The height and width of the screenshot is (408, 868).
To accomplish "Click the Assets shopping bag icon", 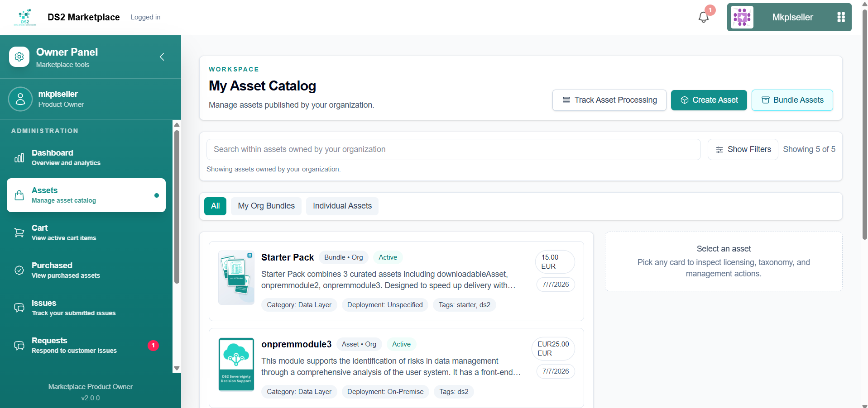I will pyautogui.click(x=19, y=195).
